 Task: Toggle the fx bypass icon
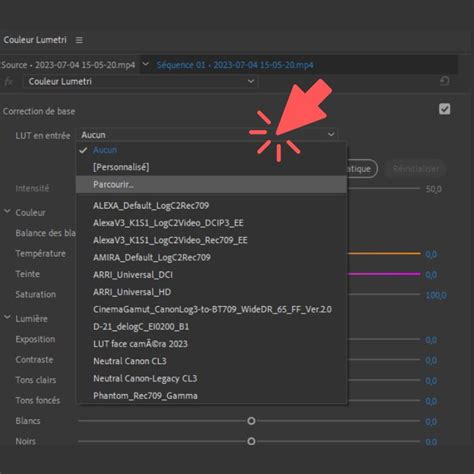point(9,82)
